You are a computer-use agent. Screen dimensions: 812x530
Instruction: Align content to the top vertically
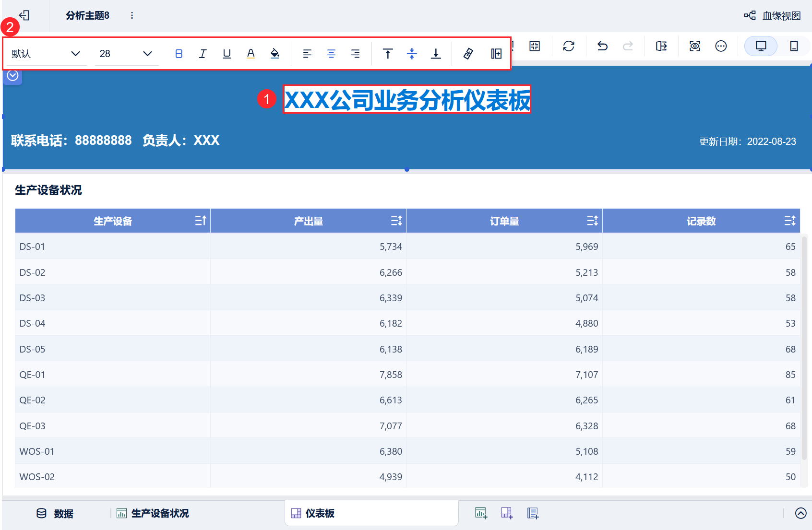pyautogui.click(x=388, y=54)
